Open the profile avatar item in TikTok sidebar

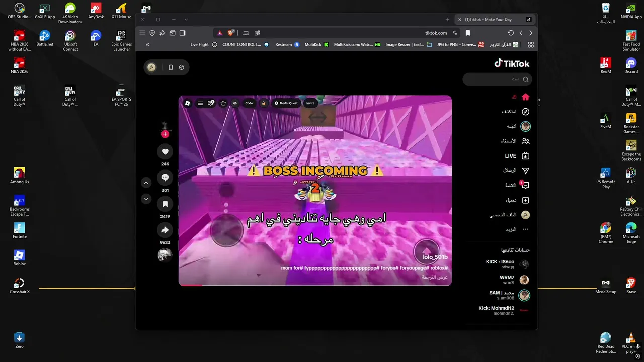tap(525, 215)
